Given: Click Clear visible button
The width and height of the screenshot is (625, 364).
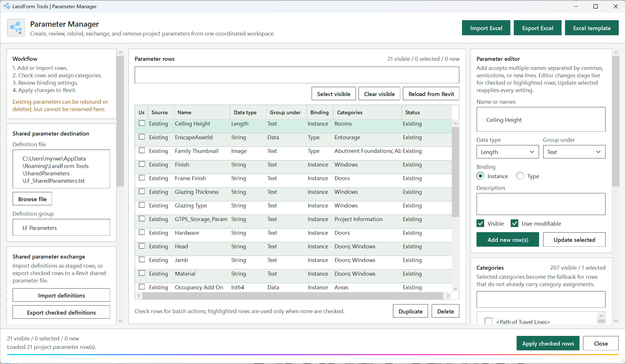Looking at the screenshot, I should click(x=379, y=94).
